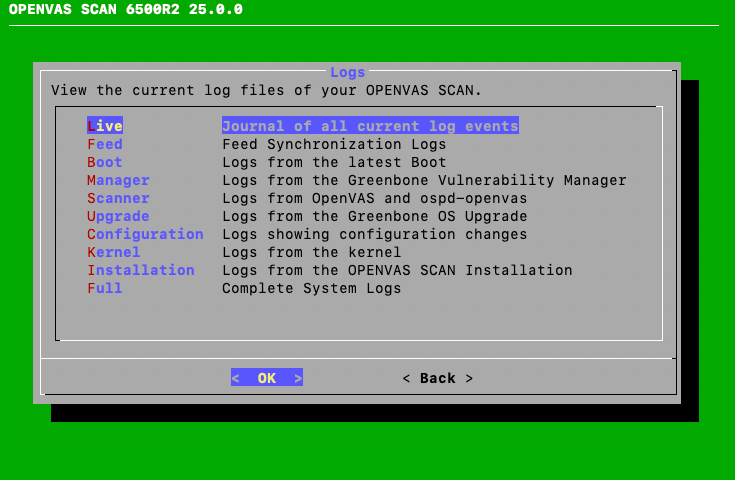Click the 'Complete System Logs' description
This screenshot has width=735, height=480.
pos(311,288)
